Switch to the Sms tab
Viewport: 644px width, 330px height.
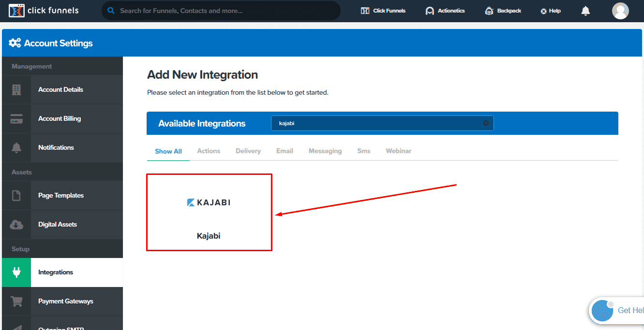[364, 151]
